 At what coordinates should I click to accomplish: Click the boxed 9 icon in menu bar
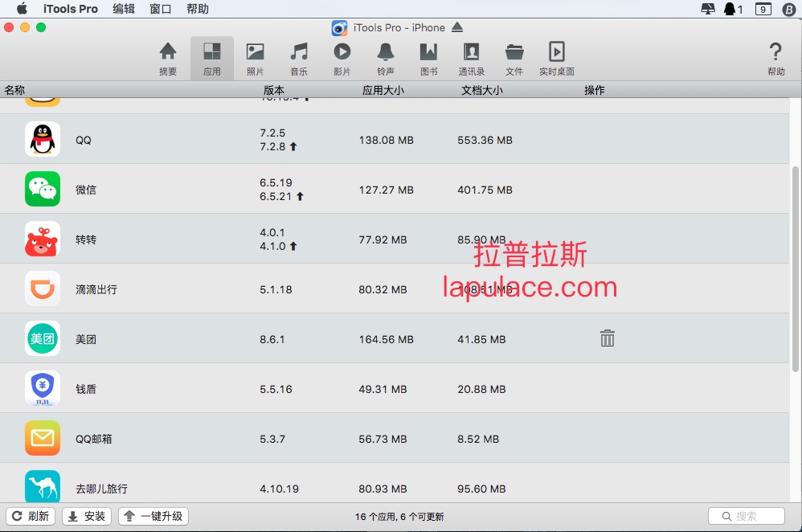click(x=763, y=9)
